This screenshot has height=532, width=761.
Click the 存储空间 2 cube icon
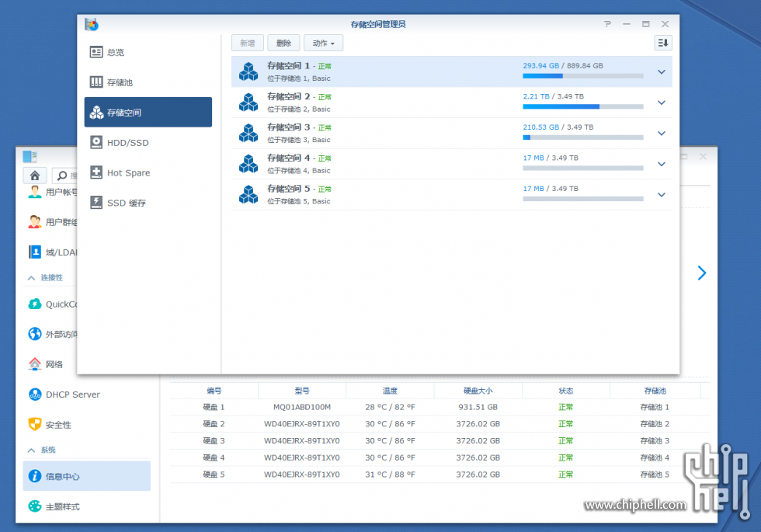(248, 103)
